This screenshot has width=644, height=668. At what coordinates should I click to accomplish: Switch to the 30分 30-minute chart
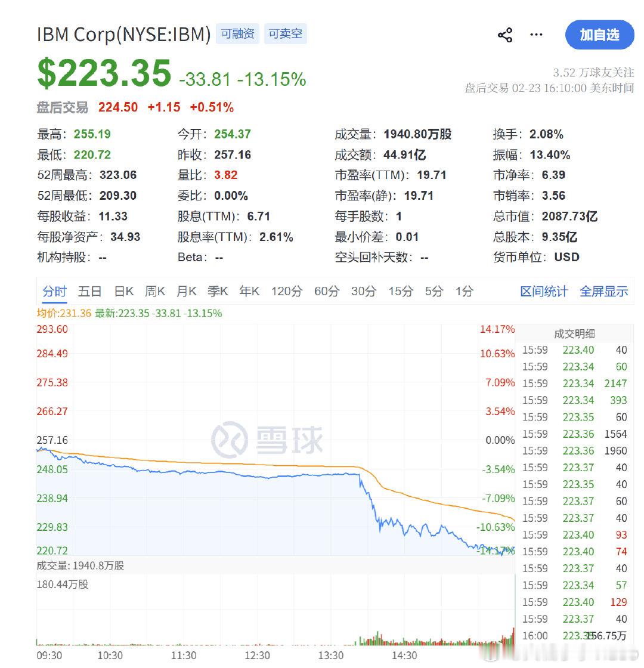click(365, 292)
